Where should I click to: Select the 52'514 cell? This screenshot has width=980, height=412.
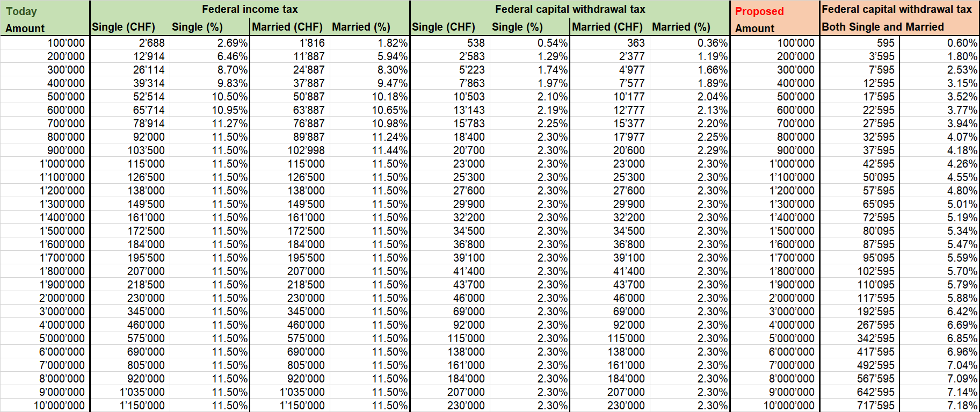click(130, 97)
